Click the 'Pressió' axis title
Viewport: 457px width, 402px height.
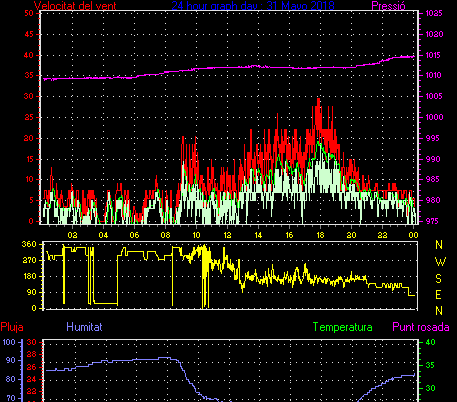[x=388, y=6]
